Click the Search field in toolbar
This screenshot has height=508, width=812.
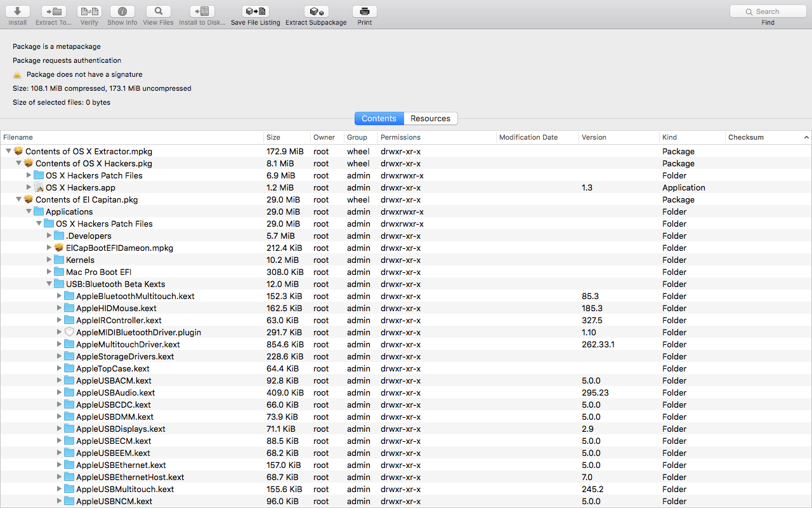(x=768, y=11)
